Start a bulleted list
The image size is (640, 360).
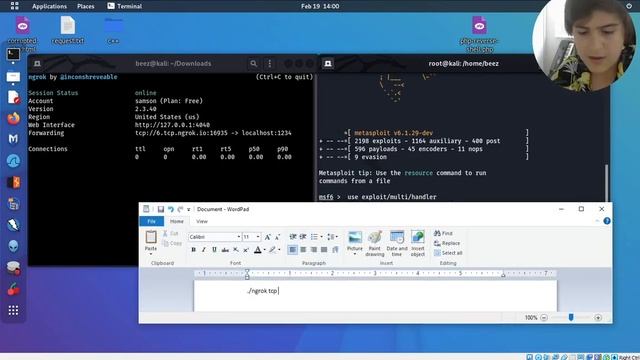(x=314, y=237)
